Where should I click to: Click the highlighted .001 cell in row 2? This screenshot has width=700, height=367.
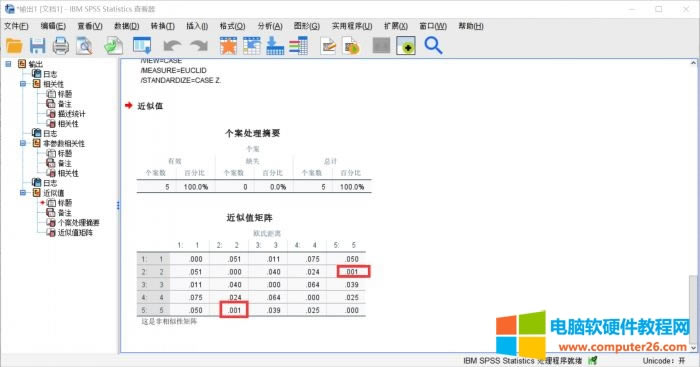(353, 271)
